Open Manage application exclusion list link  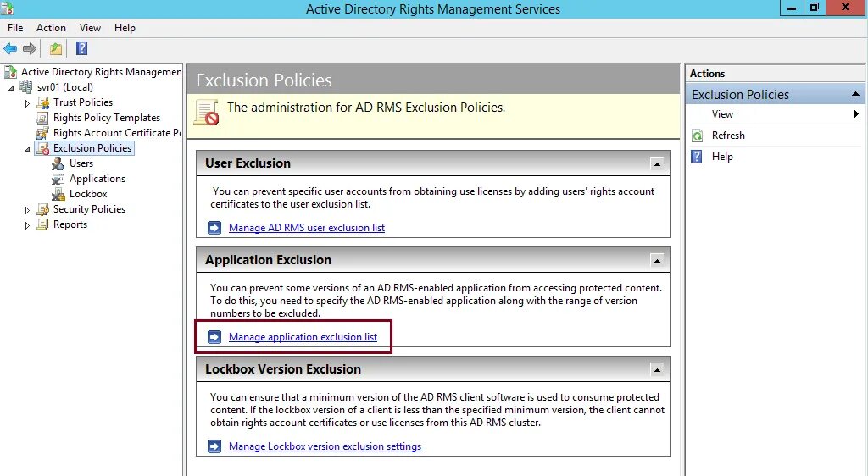303,337
